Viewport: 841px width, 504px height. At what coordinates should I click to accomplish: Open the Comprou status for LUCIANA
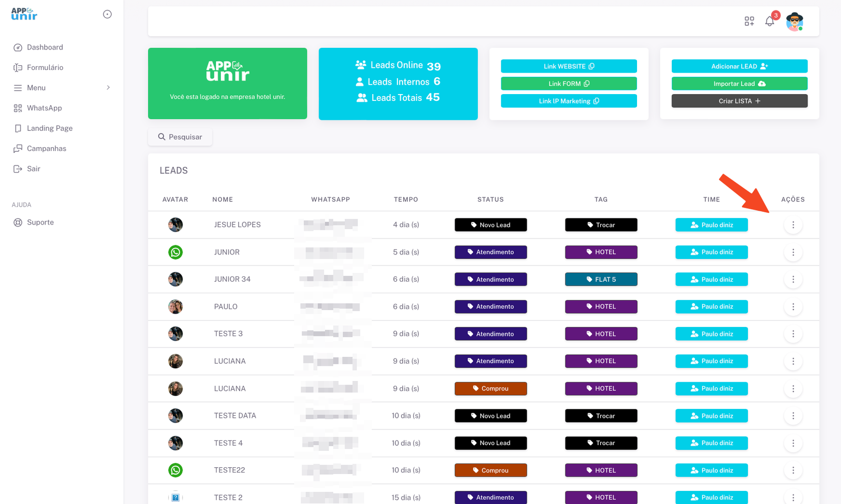(490, 389)
